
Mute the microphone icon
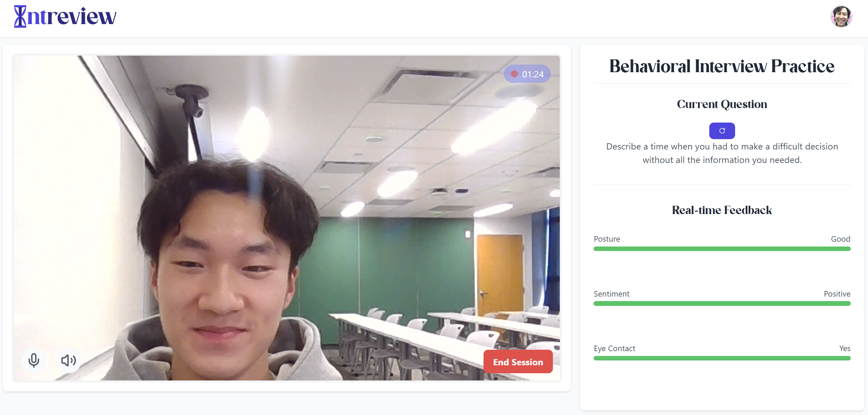[x=34, y=360]
